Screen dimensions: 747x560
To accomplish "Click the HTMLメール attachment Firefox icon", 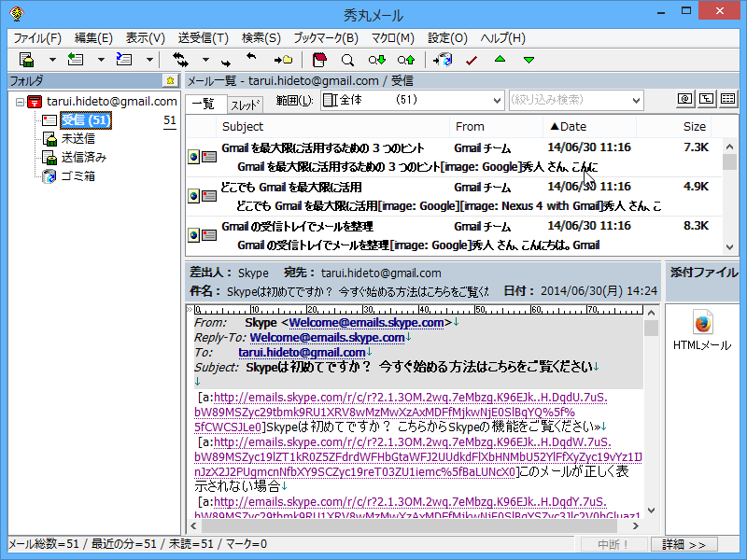I will pyautogui.click(x=702, y=323).
